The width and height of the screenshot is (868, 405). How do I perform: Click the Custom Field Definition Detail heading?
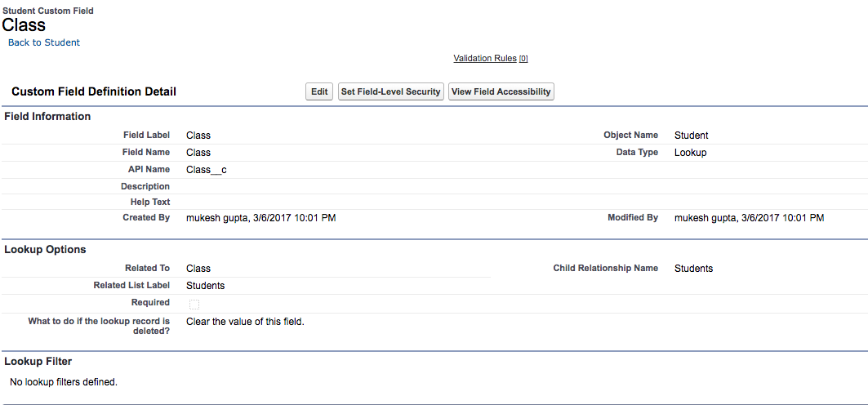pyautogui.click(x=94, y=91)
